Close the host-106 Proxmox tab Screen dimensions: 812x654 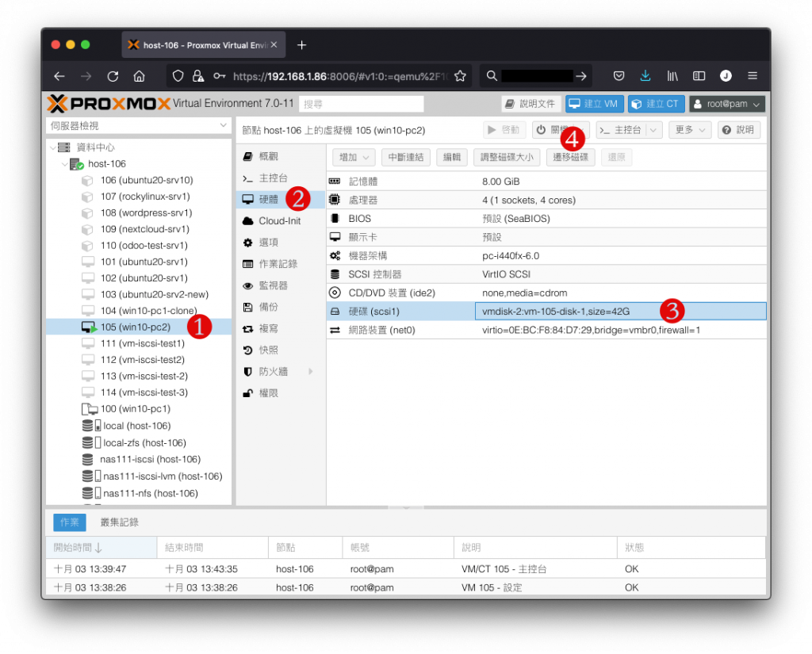274,45
